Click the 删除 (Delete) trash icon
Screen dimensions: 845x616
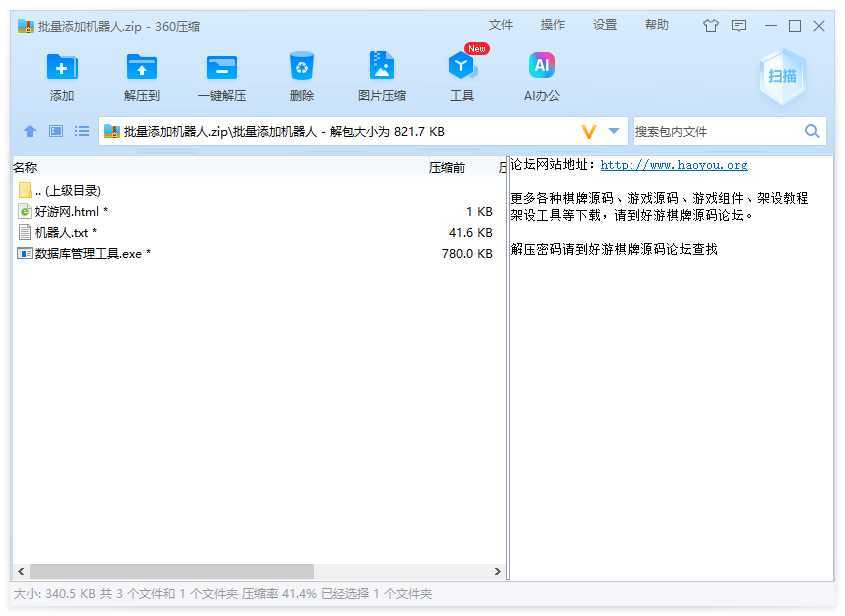pos(301,68)
